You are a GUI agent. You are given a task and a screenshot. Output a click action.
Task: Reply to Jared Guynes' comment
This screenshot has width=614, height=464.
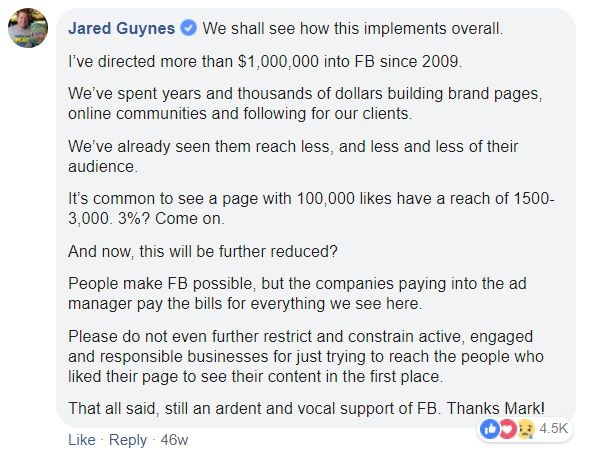tap(127, 440)
